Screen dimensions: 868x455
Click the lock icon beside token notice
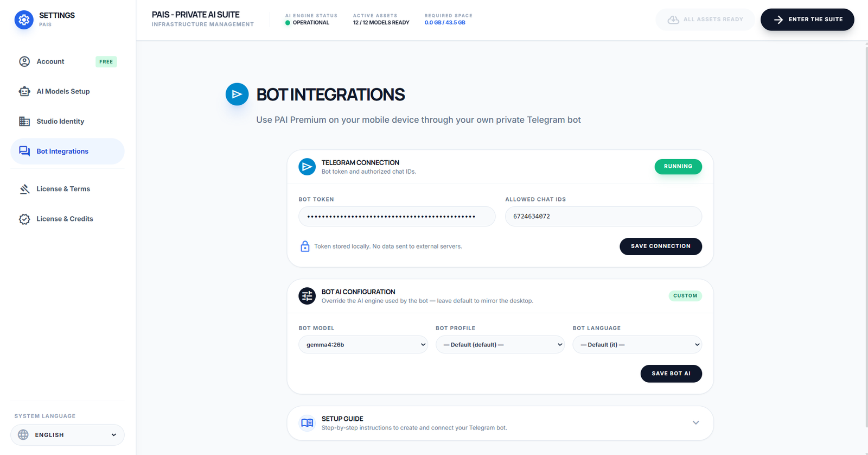coord(305,246)
